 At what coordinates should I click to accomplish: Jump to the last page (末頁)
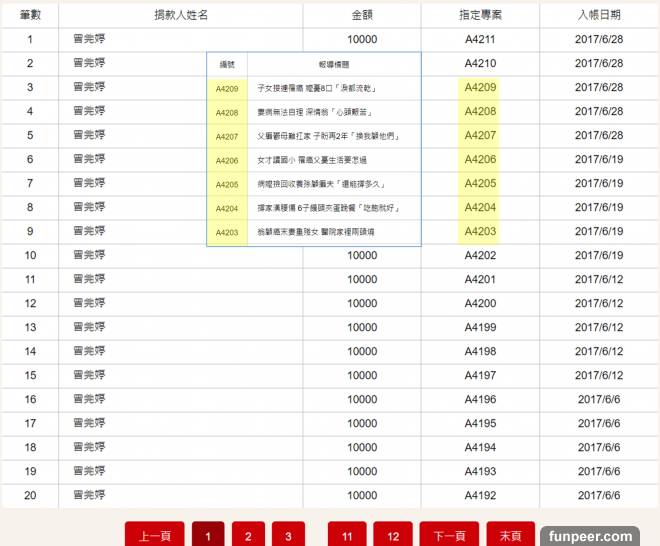point(510,536)
